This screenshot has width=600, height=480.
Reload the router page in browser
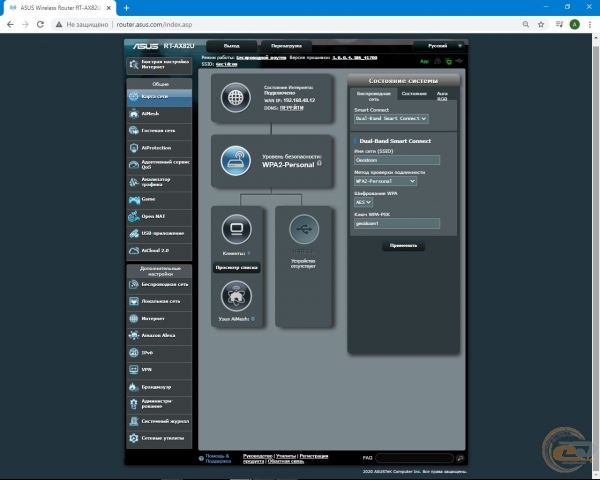coord(40,24)
